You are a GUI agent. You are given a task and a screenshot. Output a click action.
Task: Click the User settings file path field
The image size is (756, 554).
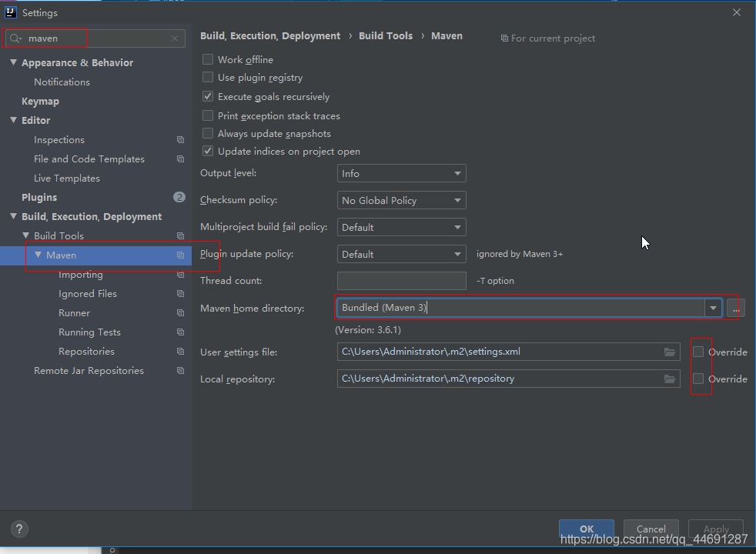[x=509, y=352]
